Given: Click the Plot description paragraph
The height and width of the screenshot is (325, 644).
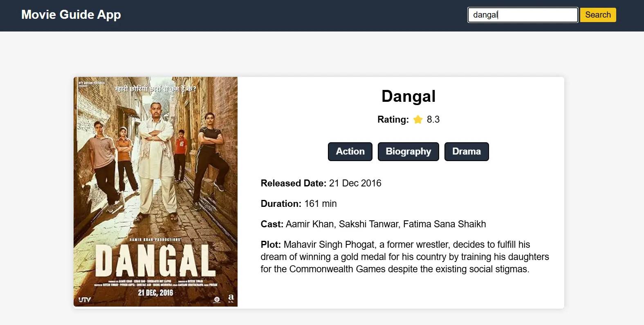Looking at the screenshot, I should 405,257.
